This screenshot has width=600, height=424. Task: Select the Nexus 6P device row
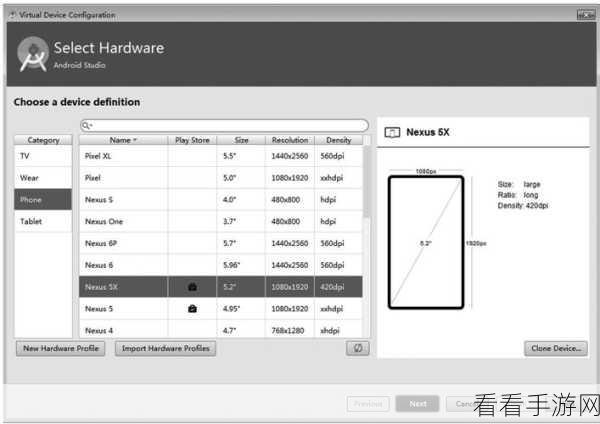[221, 243]
